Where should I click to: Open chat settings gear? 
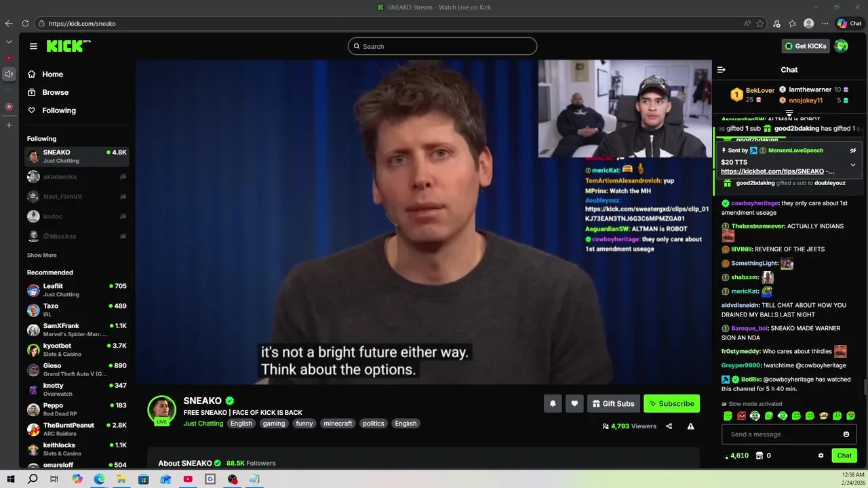point(821,455)
